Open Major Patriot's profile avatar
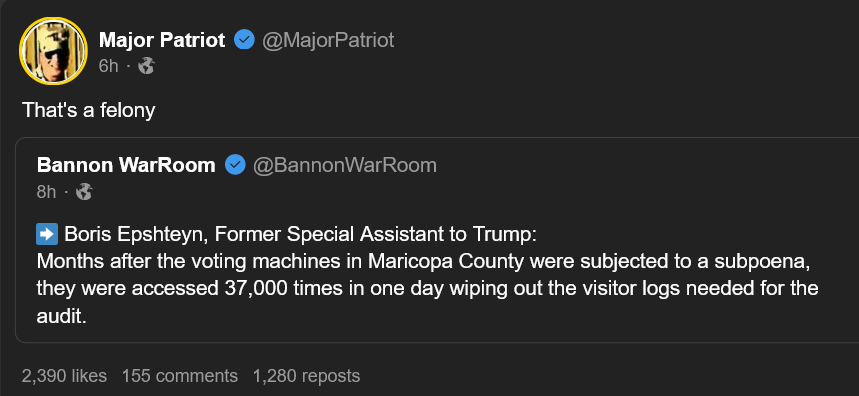Screen dimensions: 859x396 click(x=53, y=51)
